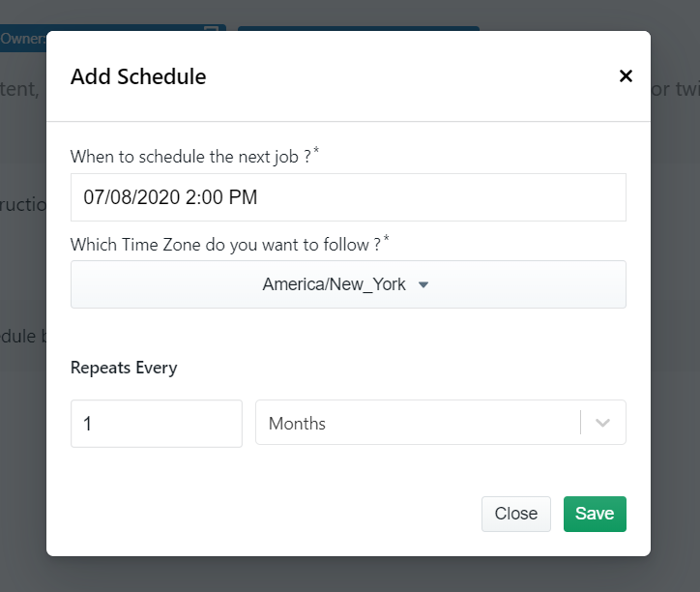
Task: Click the dimmed Owner badge behind dialog
Action: pos(23,39)
